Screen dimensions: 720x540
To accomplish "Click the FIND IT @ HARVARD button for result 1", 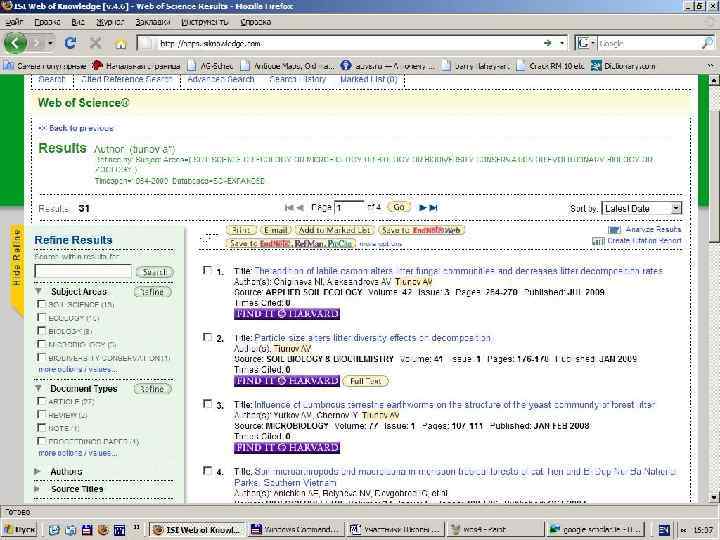I will (287, 314).
